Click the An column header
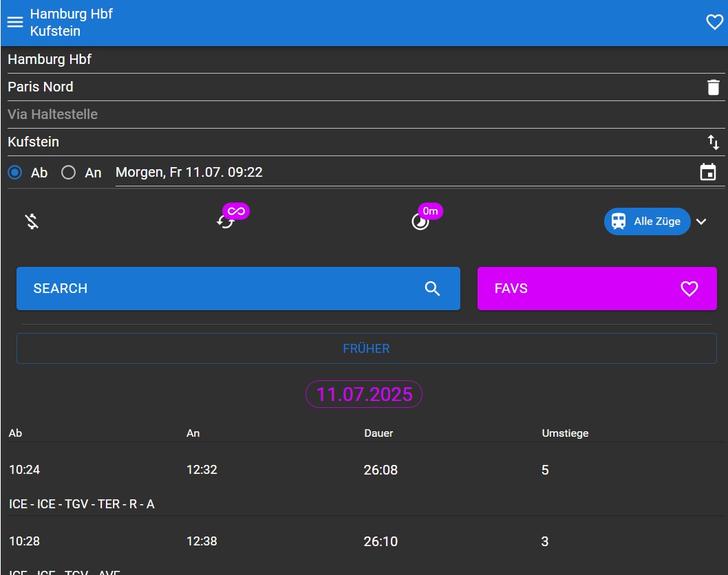 click(193, 433)
